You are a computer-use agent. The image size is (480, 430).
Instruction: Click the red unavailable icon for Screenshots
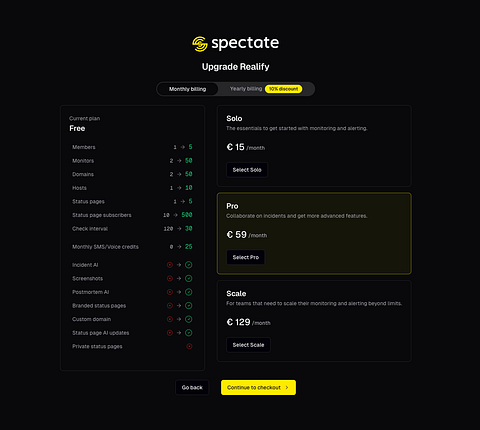[170, 279]
